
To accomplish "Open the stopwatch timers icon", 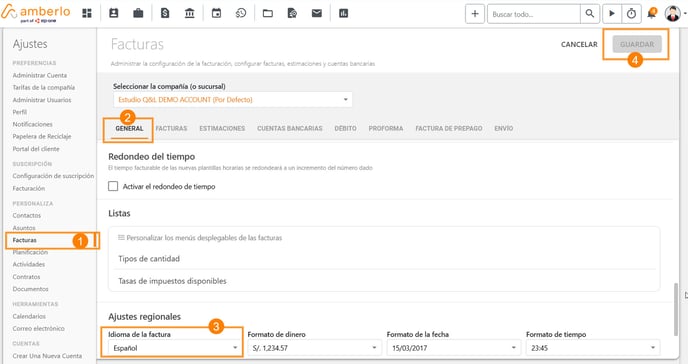I will point(631,14).
